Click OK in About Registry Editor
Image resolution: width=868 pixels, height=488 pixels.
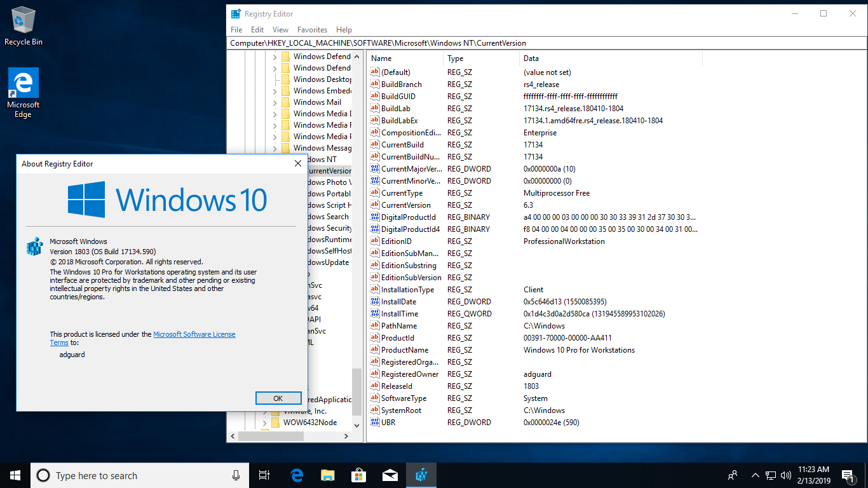tap(278, 398)
